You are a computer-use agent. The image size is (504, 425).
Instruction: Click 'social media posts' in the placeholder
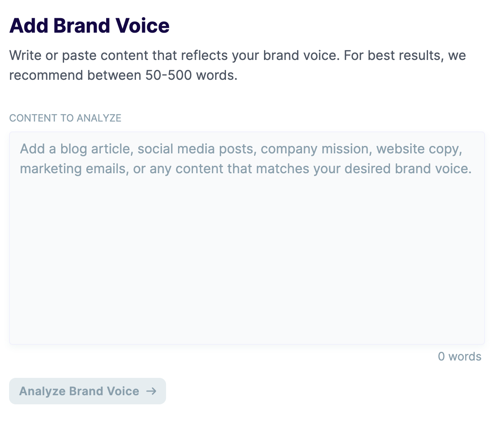(x=195, y=149)
